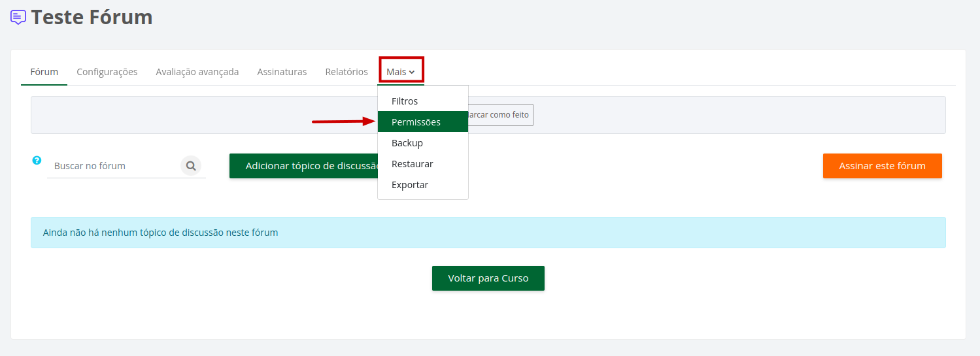This screenshot has height=356, width=980.
Task: Click the forum icon beside Teste Fórum title
Action: click(18, 18)
